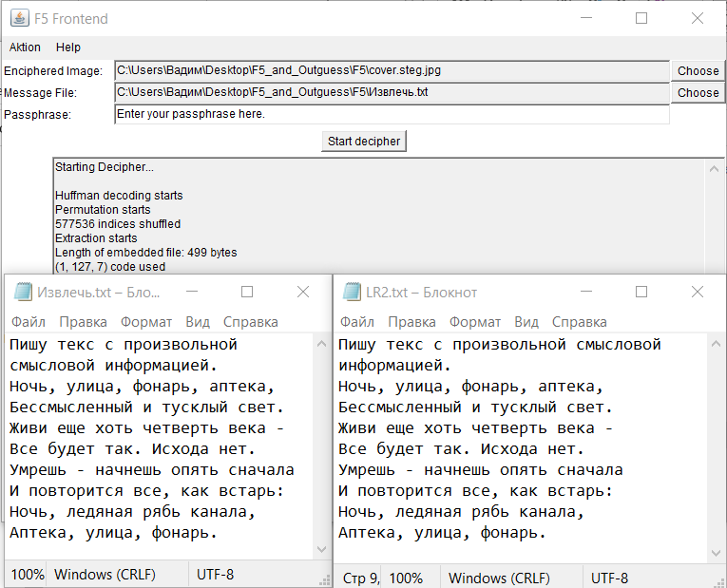Click 'Аптека, улица, фонарь.' line in Извлечь.txt
This screenshot has width=727, height=588.
113,533
